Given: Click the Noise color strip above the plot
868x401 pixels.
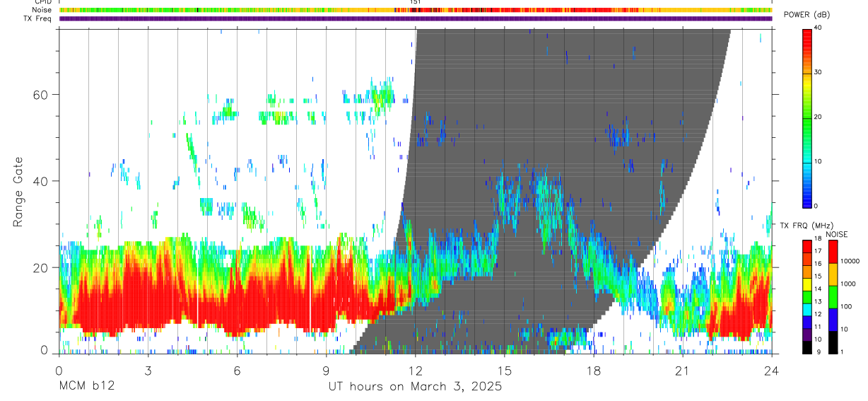Looking at the screenshot, I should coord(416,10).
